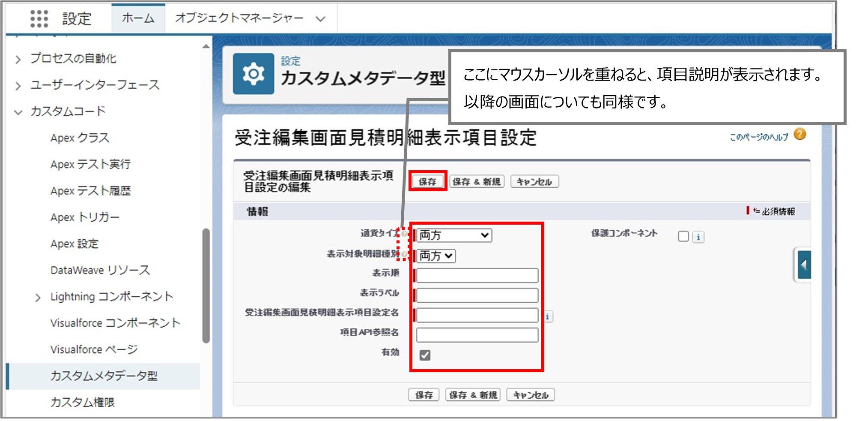Expand Lightning コンポーネント node
The height and width of the screenshot is (421, 868).
[x=38, y=298]
